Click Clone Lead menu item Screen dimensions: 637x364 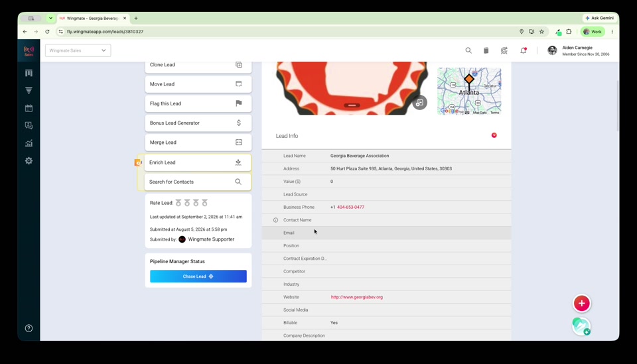(x=198, y=66)
